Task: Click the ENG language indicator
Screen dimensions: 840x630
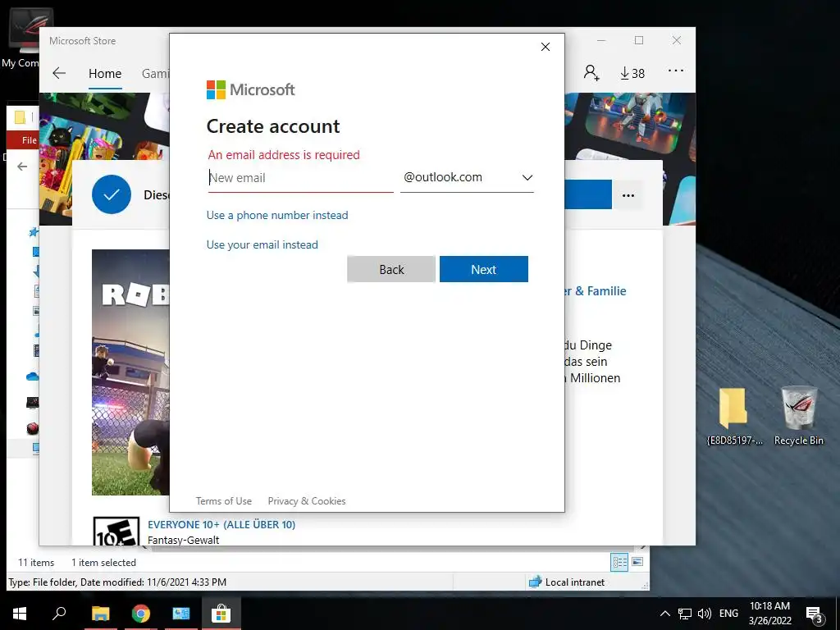Action: tap(728, 614)
